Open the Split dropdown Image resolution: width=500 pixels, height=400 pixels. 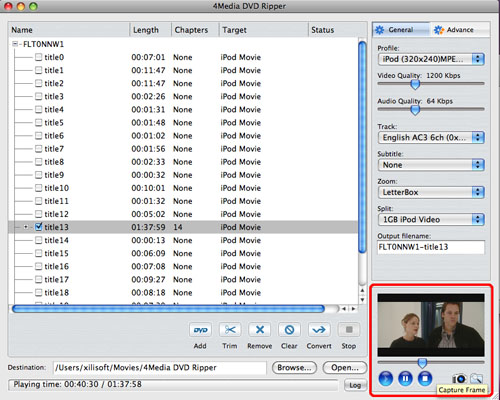[431, 219]
